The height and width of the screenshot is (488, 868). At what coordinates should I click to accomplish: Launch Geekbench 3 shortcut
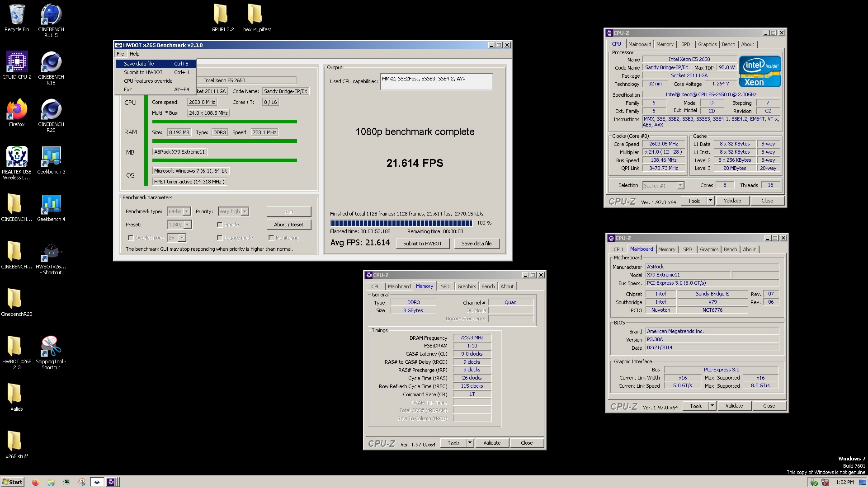point(51,160)
